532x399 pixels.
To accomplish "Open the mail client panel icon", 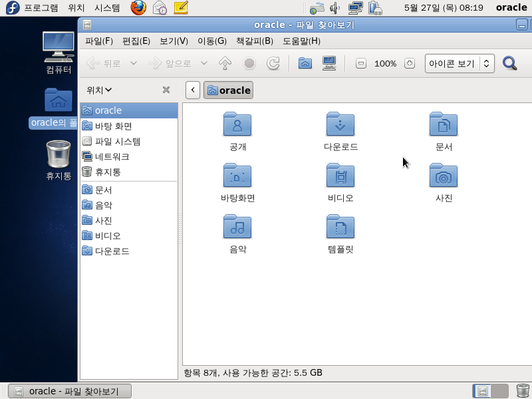I will point(160,7).
